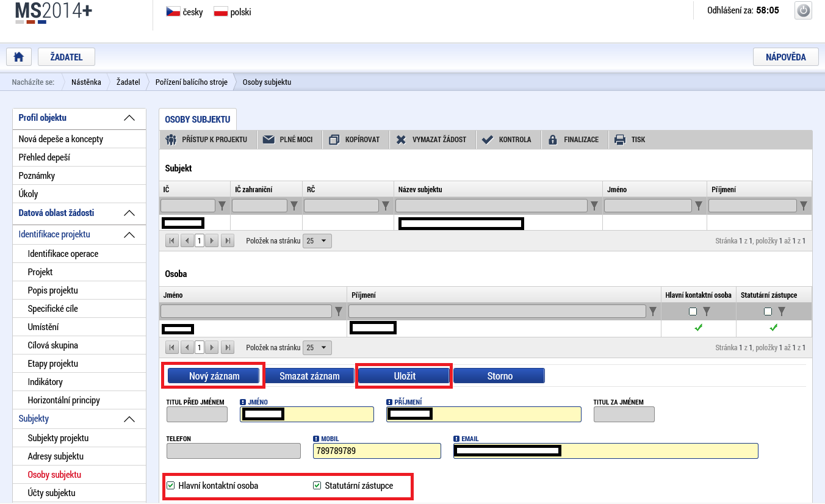Click the TITUL ZA JMÉNEM field

pos(624,414)
